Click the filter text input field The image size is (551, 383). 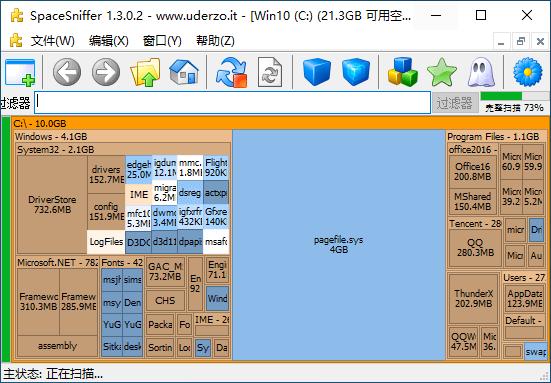point(232,103)
